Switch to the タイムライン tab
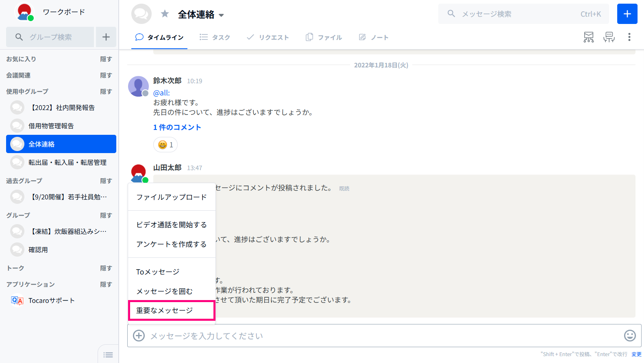The image size is (644, 363). [159, 37]
